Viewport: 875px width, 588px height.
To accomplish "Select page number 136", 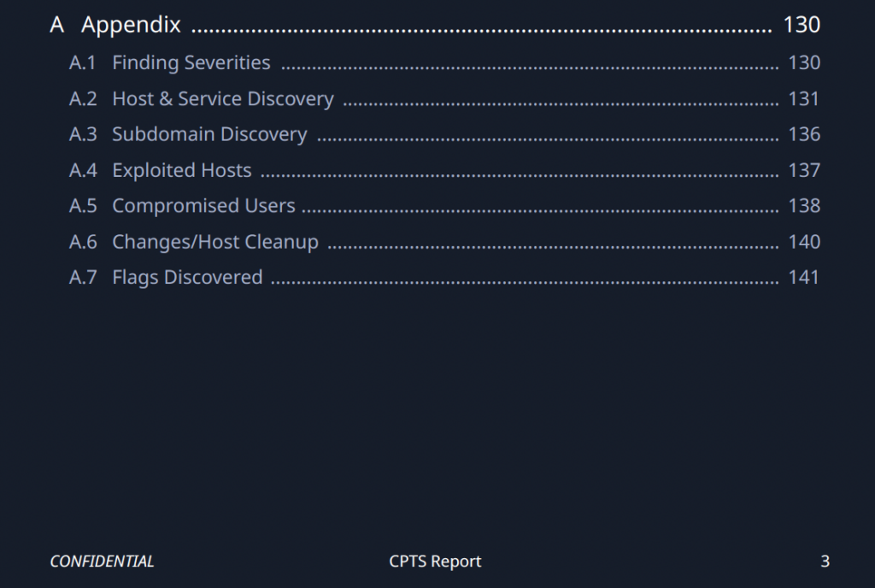I will [x=803, y=134].
